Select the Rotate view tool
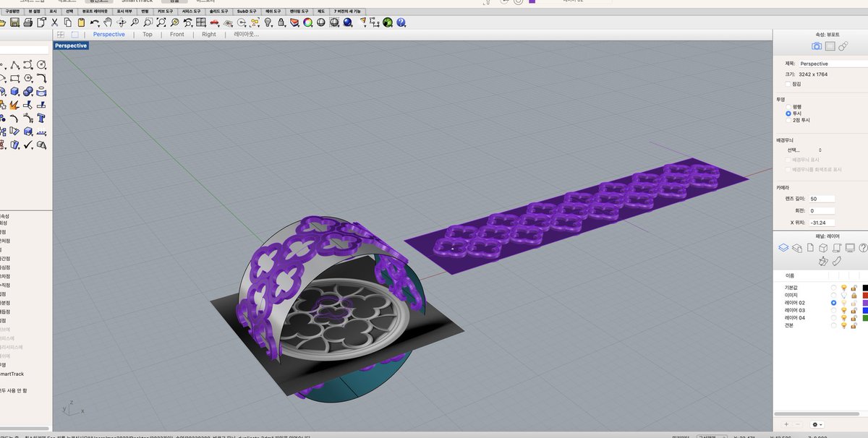The width and height of the screenshot is (868, 438). click(121, 22)
